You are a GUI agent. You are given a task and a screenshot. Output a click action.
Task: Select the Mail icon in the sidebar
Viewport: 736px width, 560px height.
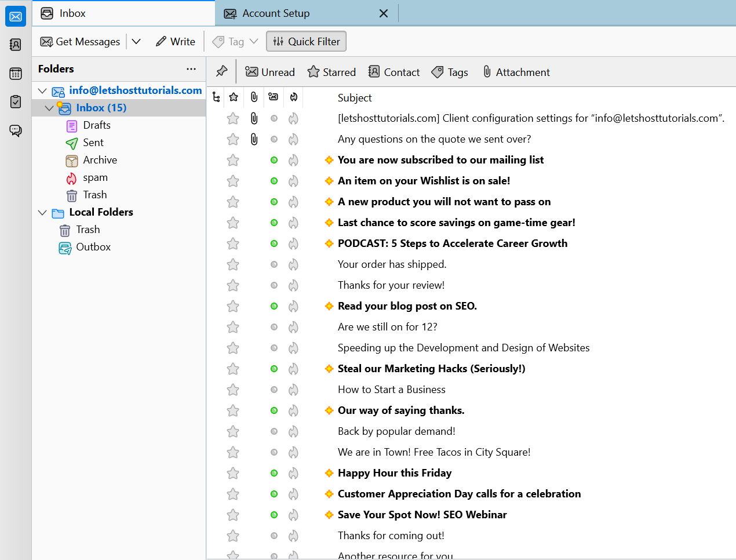click(15, 16)
